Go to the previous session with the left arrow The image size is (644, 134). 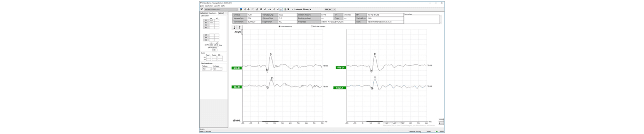click(293, 9)
